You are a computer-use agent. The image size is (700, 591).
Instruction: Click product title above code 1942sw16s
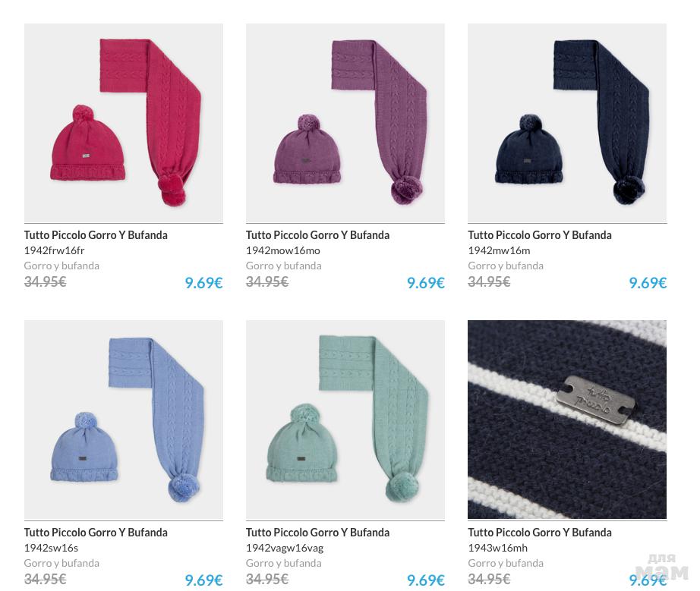(x=96, y=533)
